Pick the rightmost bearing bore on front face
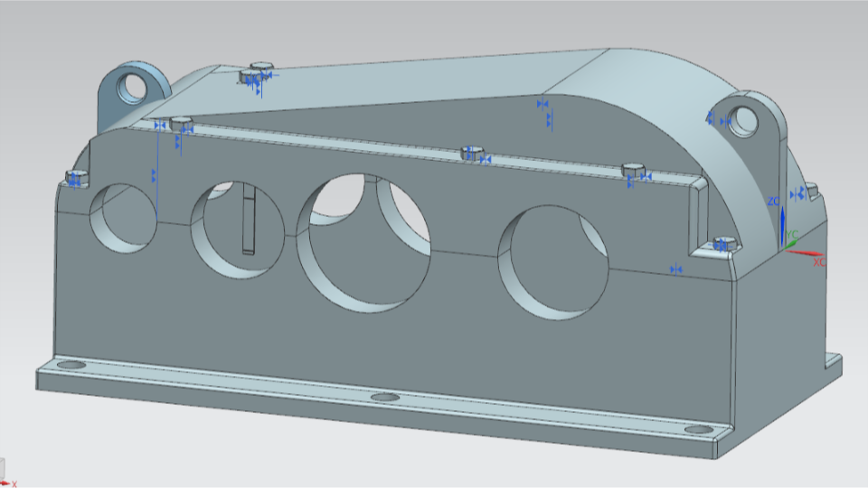 [553, 262]
